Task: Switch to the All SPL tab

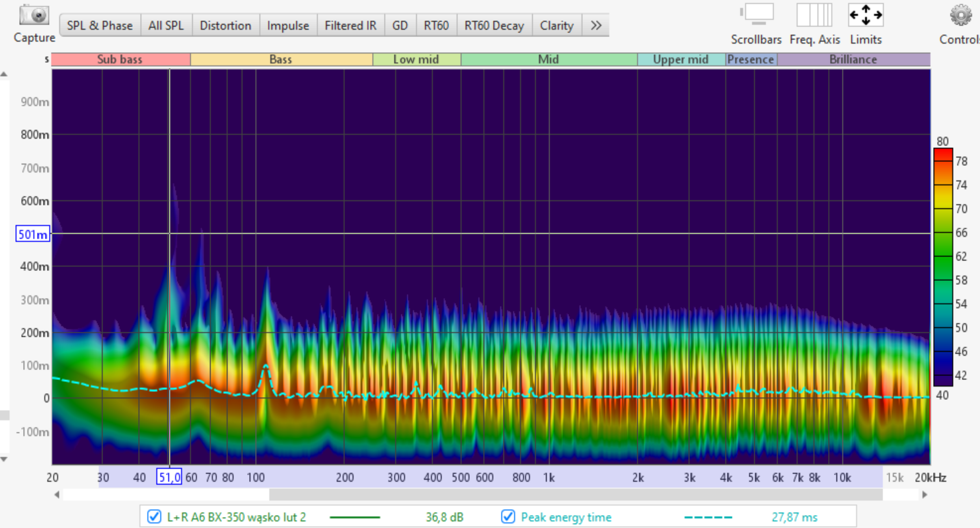Action: [166, 25]
